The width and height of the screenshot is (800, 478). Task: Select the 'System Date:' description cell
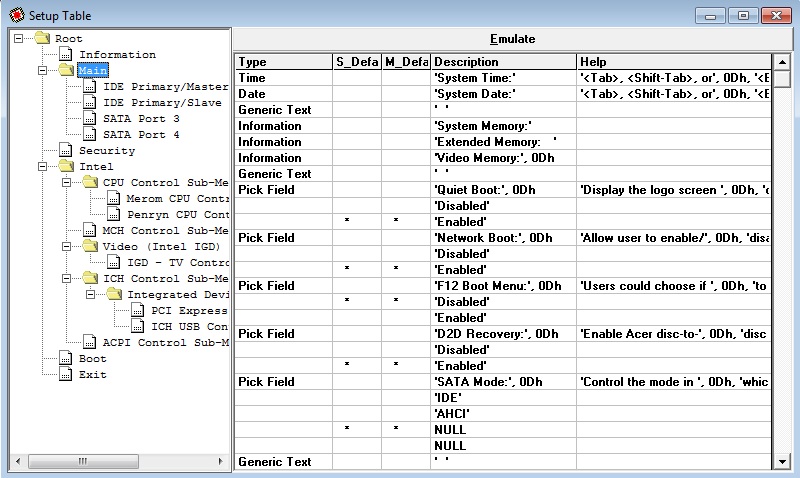504,94
